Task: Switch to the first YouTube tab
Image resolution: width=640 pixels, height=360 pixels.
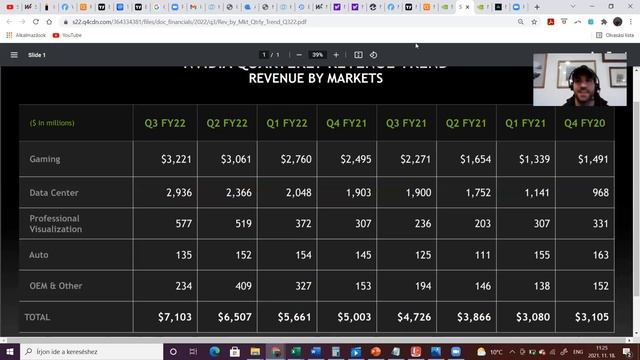Action: (10, 7)
